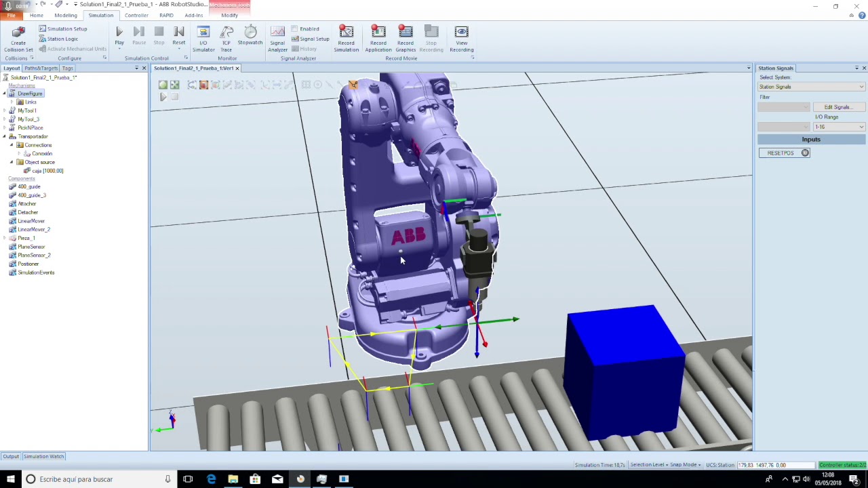Switch to the Tags panel tab
Screen dimensions: 868x488
[x=67, y=68]
